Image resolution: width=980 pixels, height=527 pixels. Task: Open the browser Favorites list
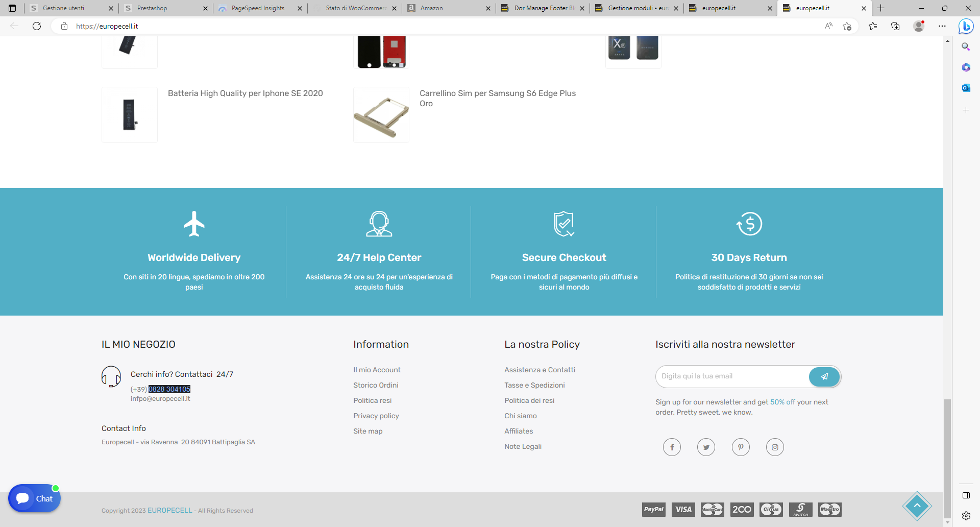click(873, 26)
